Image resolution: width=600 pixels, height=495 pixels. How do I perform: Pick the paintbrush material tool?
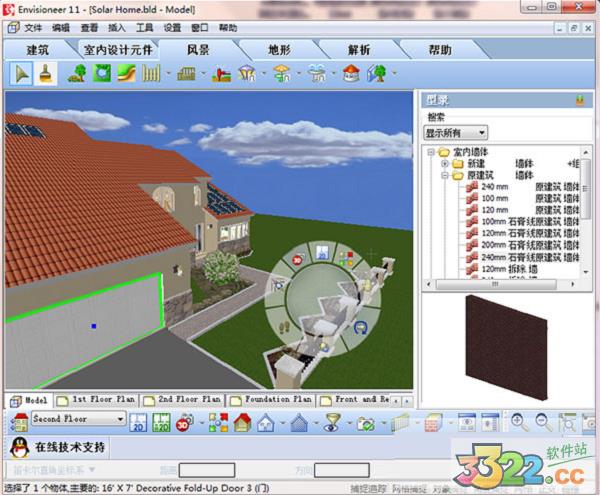click(45, 74)
